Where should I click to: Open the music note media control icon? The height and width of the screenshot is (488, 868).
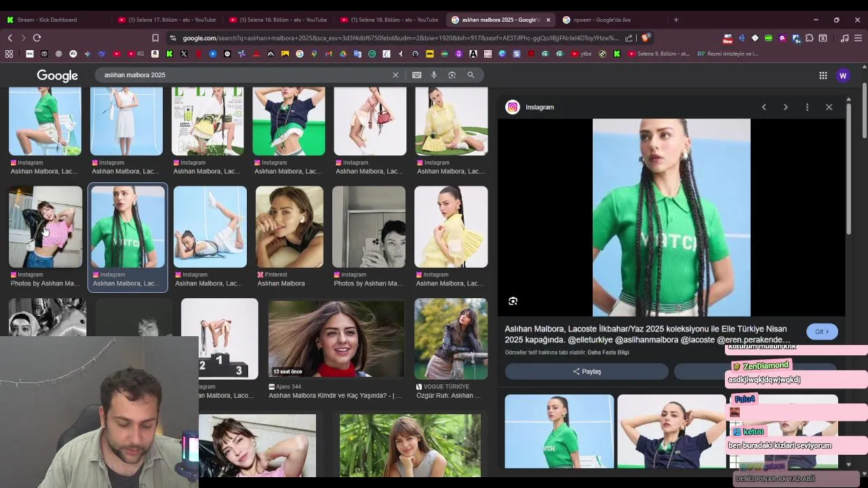(x=844, y=38)
